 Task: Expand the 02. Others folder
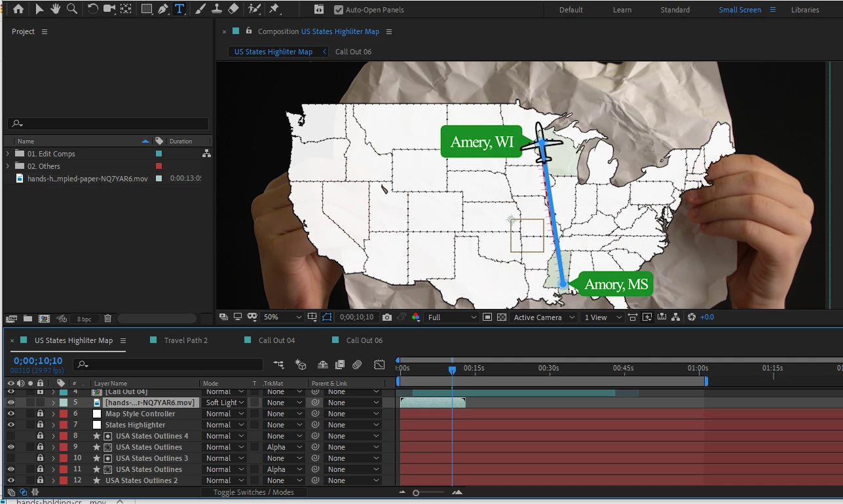8,166
